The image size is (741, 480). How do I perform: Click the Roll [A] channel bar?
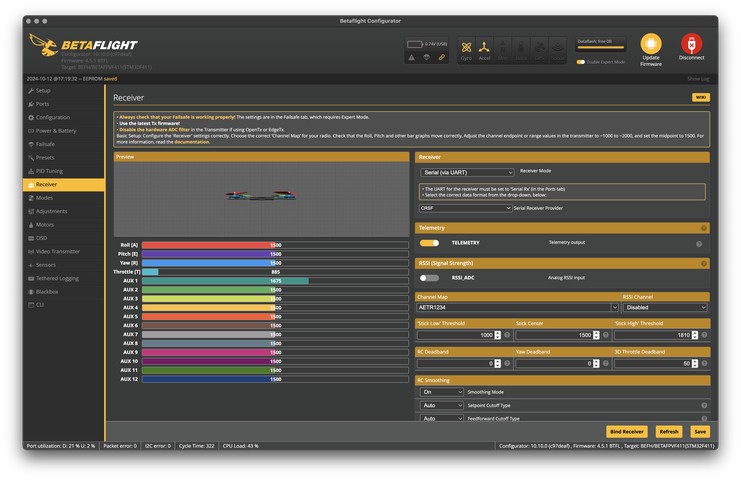[x=275, y=245]
